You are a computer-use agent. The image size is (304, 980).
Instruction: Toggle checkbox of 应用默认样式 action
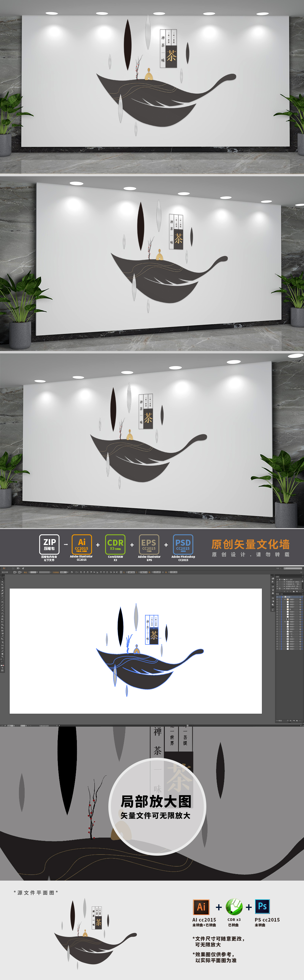tap(277, 586)
